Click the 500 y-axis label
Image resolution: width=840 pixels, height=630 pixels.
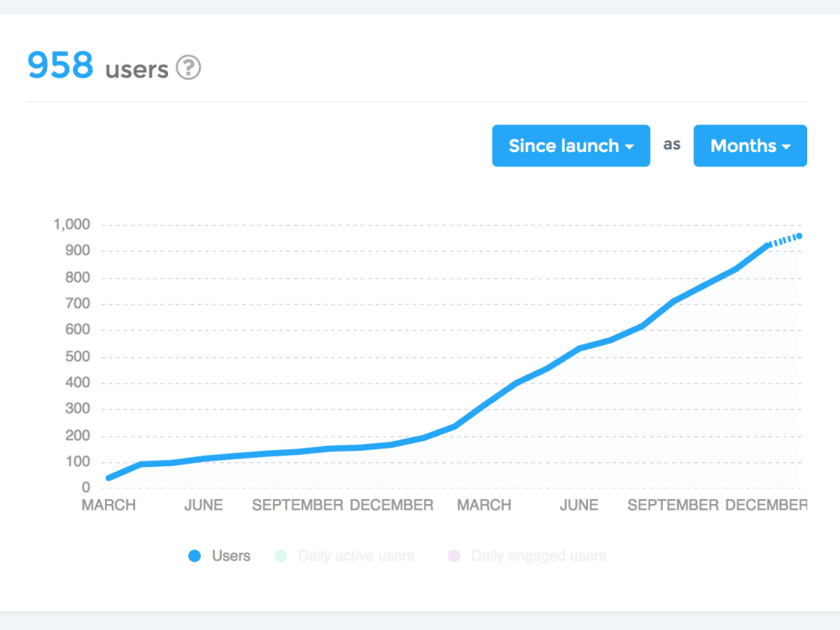click(x=77, y=356)
